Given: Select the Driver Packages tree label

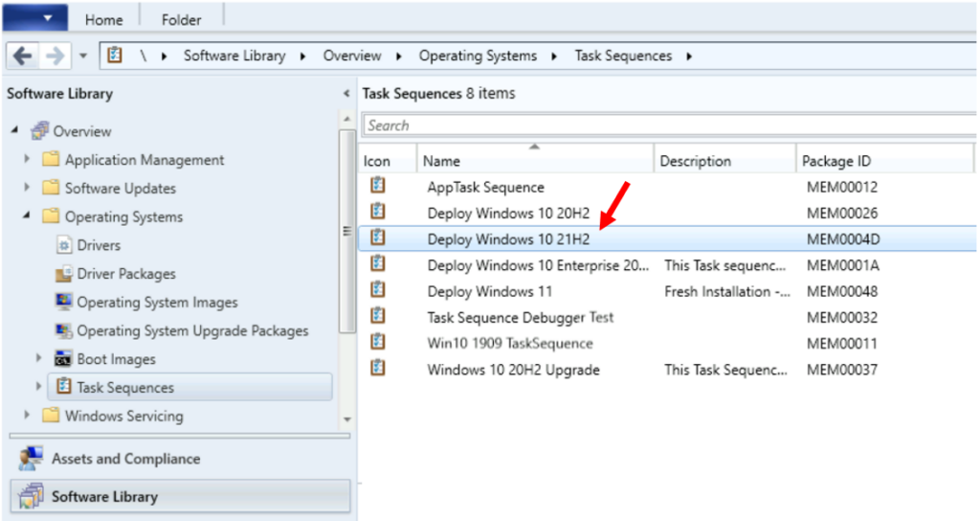Looking at the screenshot, I should [x=126, y=274].
